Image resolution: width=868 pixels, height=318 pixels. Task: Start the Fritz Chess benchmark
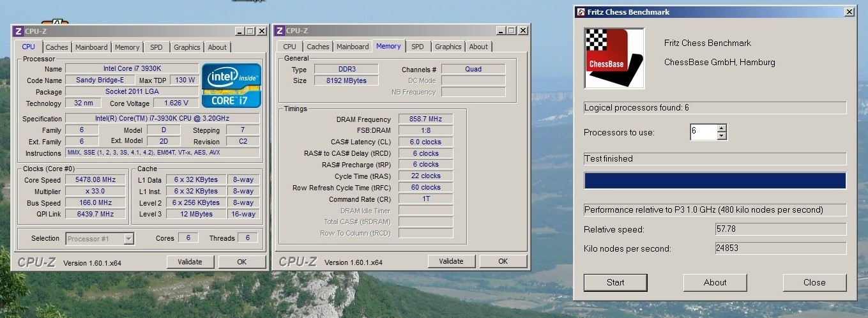coord(616,282)
